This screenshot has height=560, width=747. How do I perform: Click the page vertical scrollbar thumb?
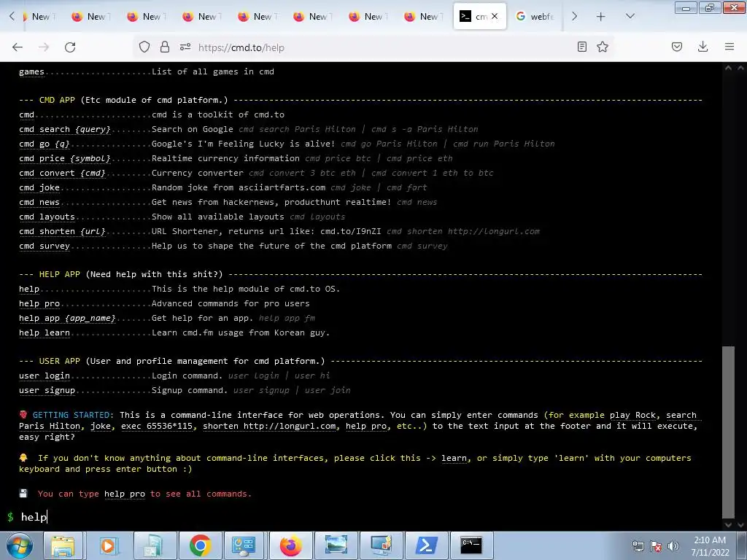point(728,432)
